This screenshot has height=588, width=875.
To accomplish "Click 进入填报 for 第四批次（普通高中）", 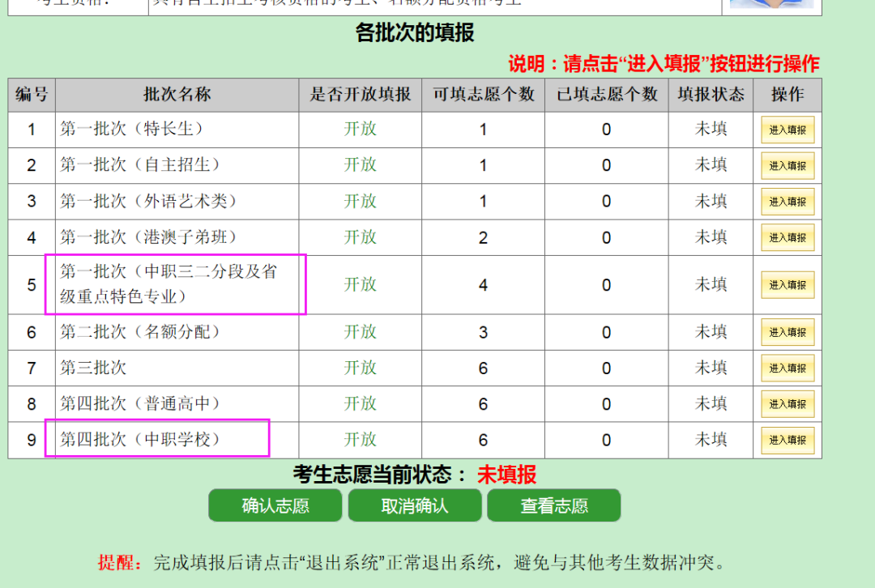I will click(787, 404).
